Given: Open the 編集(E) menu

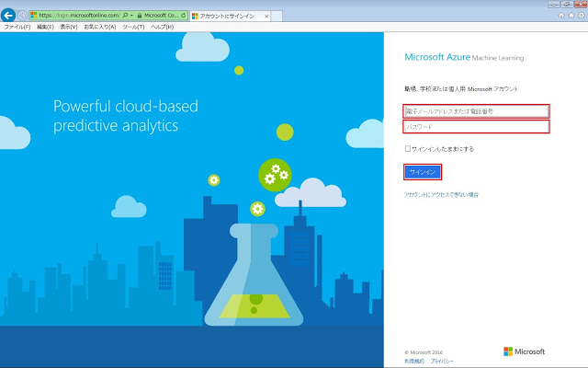Looking at the screenshot, I should (x=45, y=27).
